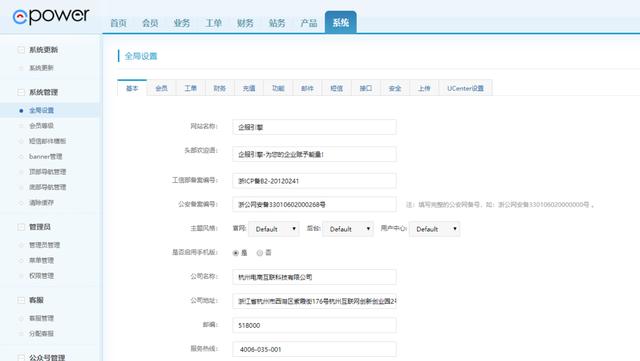Screen dimensions: 640x361
Task: Collapse the 系统管理 sidebar section
Action: coord(38,92)
